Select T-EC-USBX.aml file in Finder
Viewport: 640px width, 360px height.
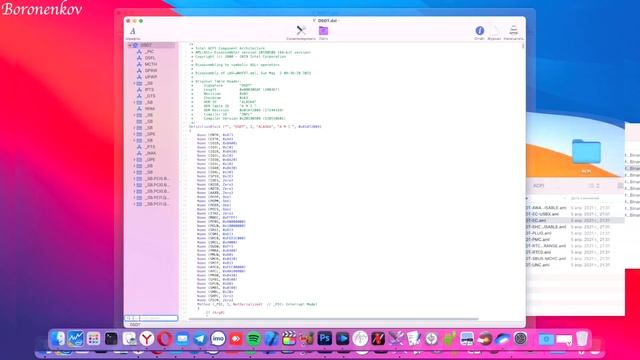pos(543,214)
